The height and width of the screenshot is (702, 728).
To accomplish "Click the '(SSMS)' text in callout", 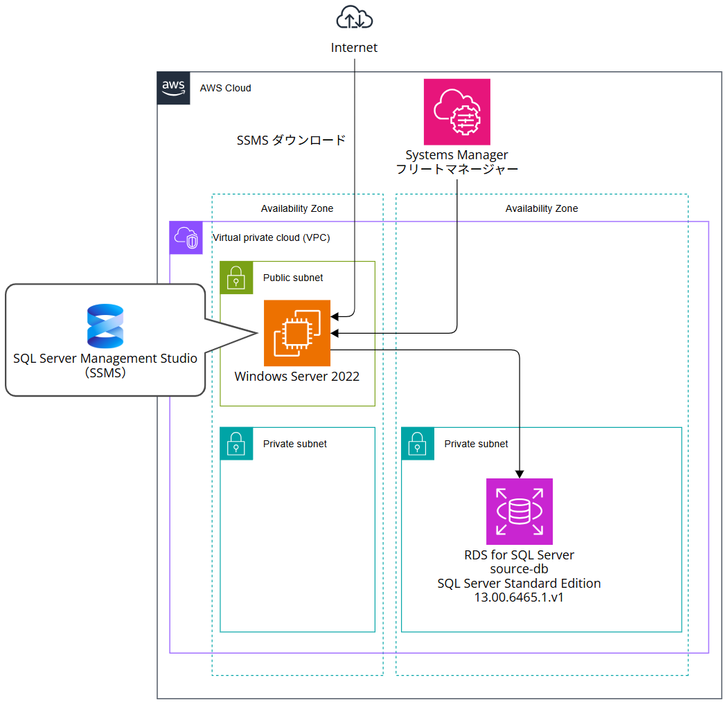I will (105, 372).
